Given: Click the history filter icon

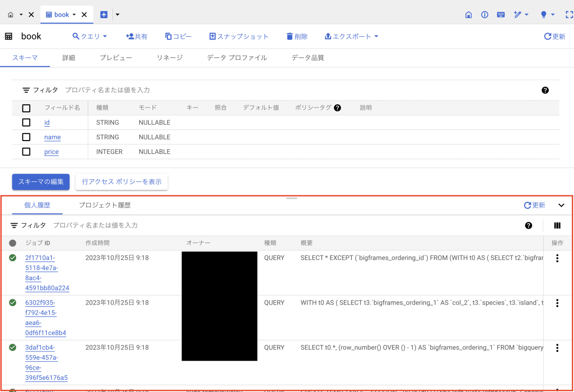Looking at the screenshot, I should coord(14,225).
